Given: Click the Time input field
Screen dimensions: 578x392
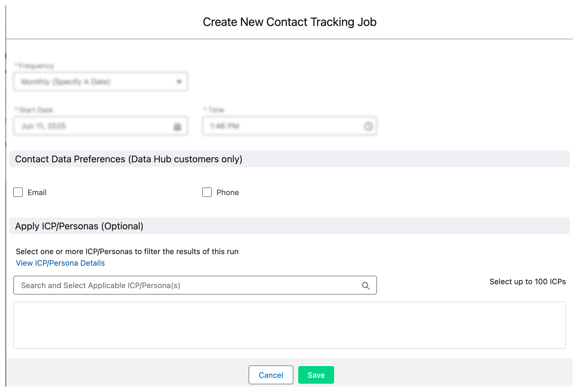Looking at the screenshot, I should pyautogui.click(x=280, y=126).
